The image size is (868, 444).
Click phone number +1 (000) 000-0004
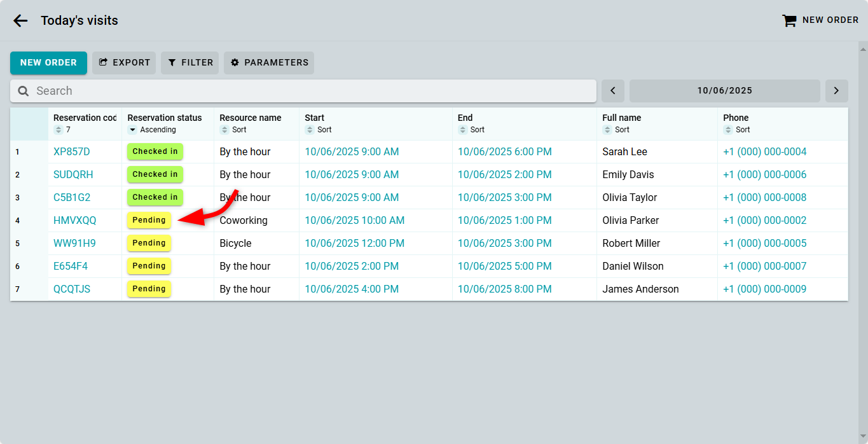pos(764,152)
